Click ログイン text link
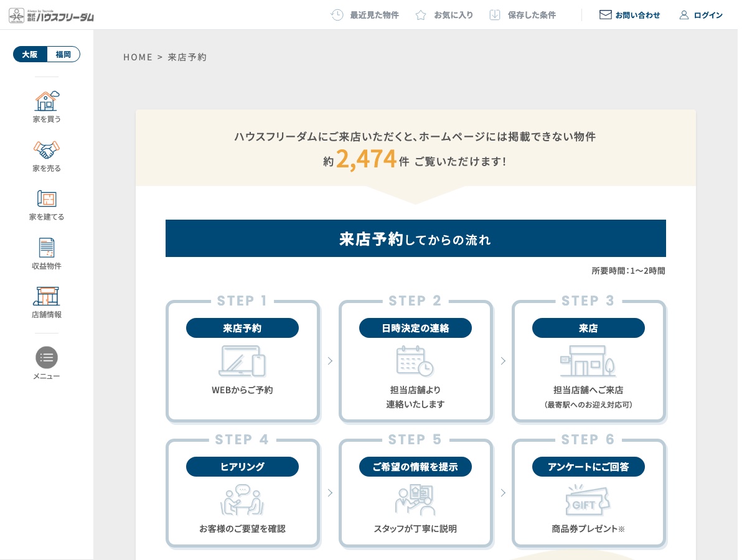Viewport: 747px width, 560px height. pos(708,15)
